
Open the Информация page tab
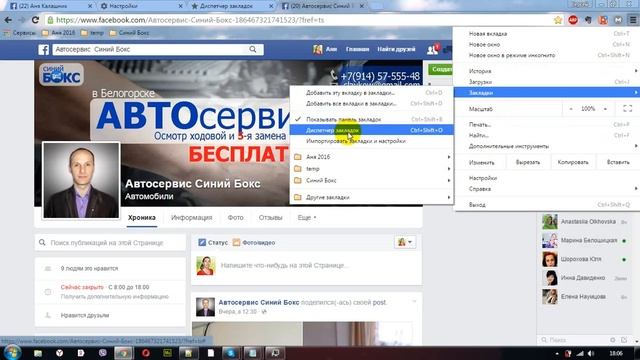click(191, 218)
